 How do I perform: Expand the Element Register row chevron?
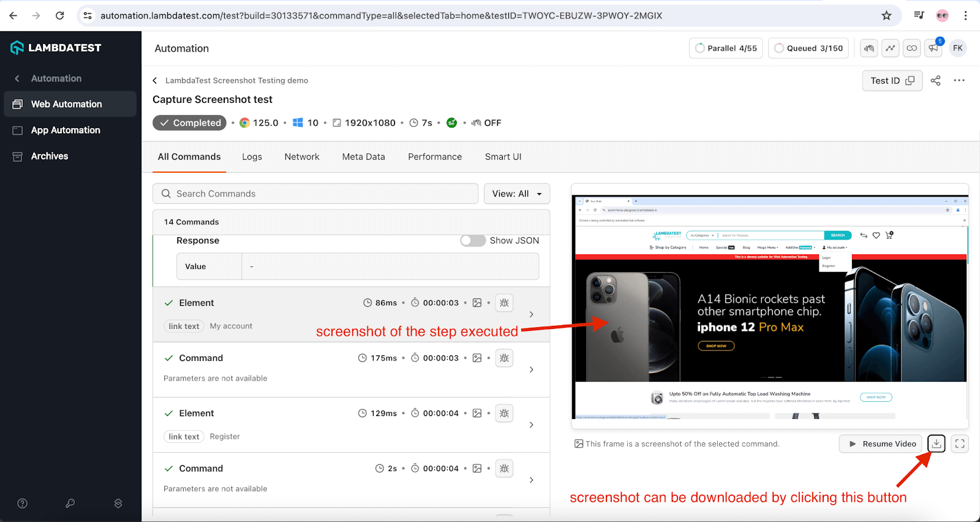coord(531,425)
